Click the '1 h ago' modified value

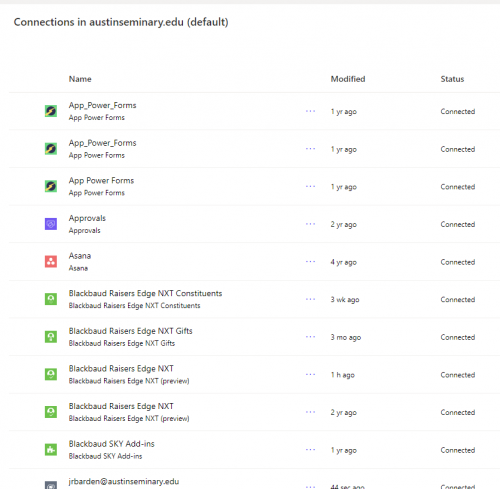[343, 375]
